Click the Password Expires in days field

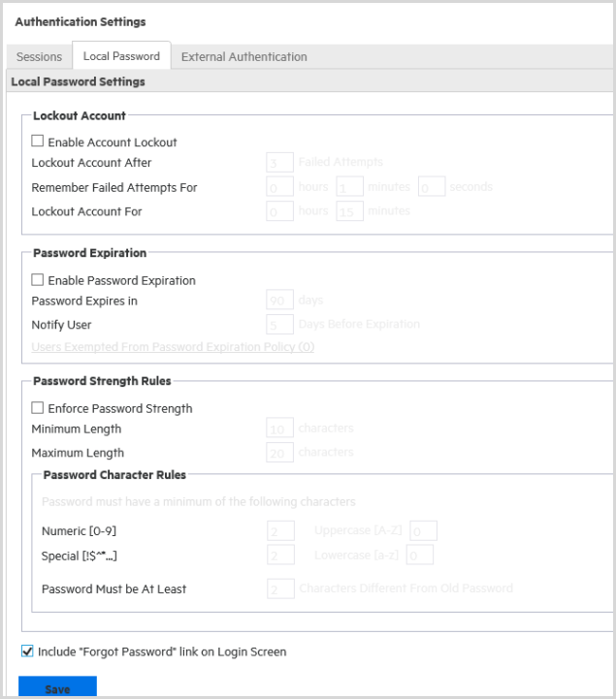tap(279, 302)
